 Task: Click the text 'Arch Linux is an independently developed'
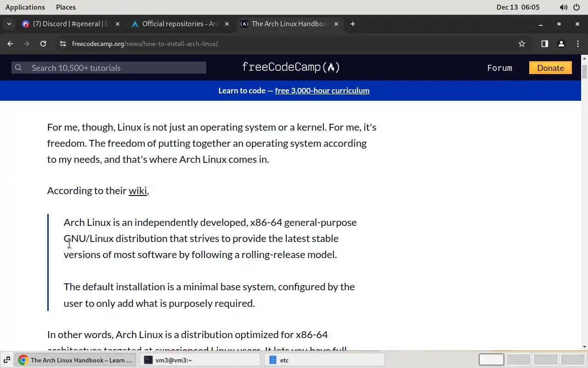click(x=156, y=223)
